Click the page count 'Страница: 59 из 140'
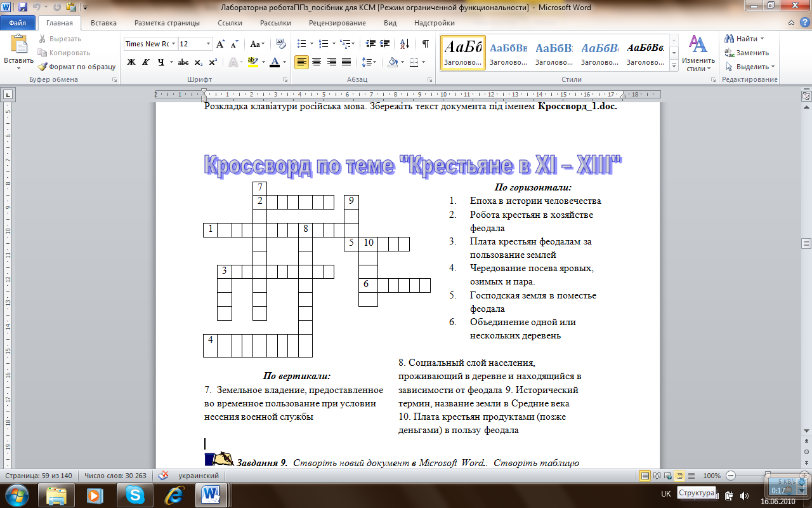812x508 pixels. point(40,475)
